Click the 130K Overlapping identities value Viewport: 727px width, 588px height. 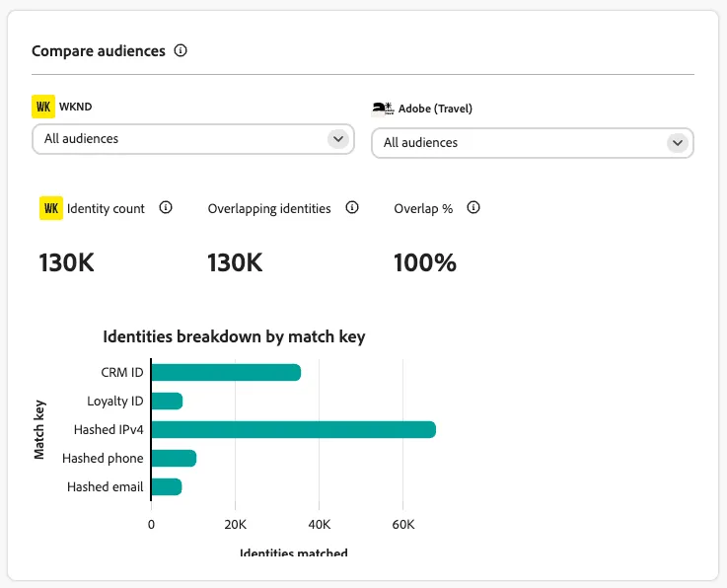tap(235, 262)
